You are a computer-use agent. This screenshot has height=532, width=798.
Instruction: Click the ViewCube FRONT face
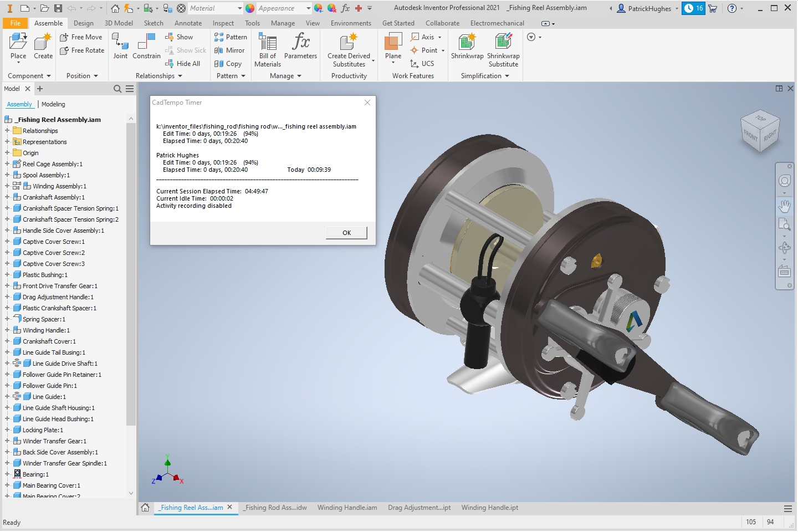tap(751, 135)
